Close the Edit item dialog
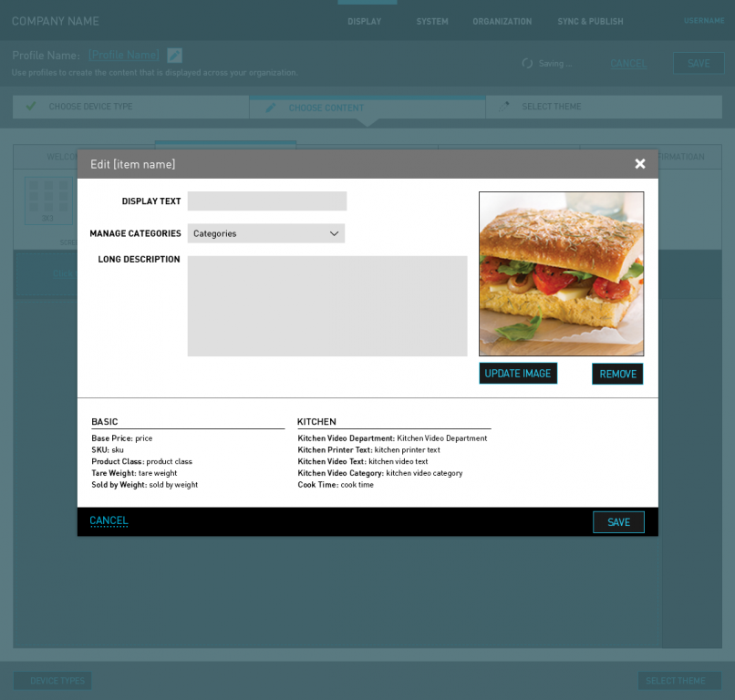The height and width of the screenshot is (700, 735). (640, 164)
